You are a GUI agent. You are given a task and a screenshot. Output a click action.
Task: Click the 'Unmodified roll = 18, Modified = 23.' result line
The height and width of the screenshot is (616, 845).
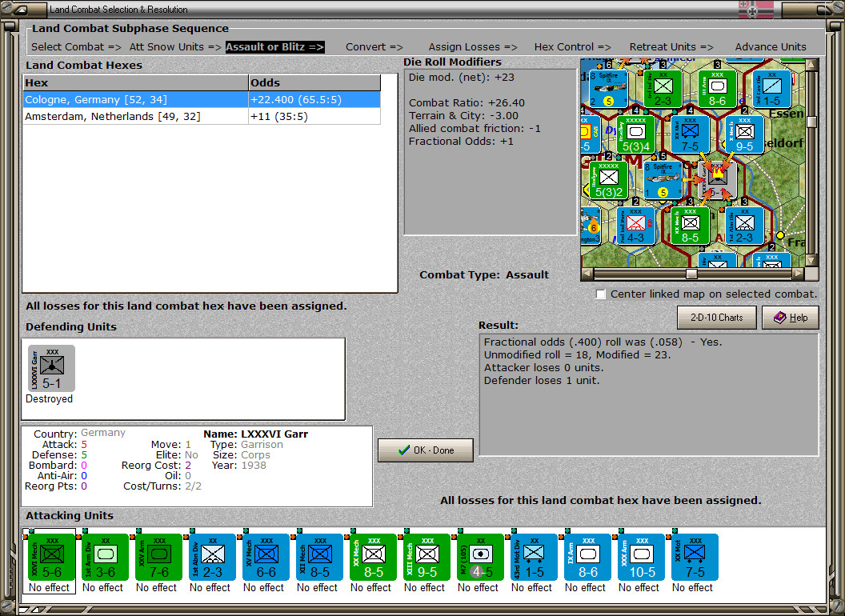tap(577, 354)
